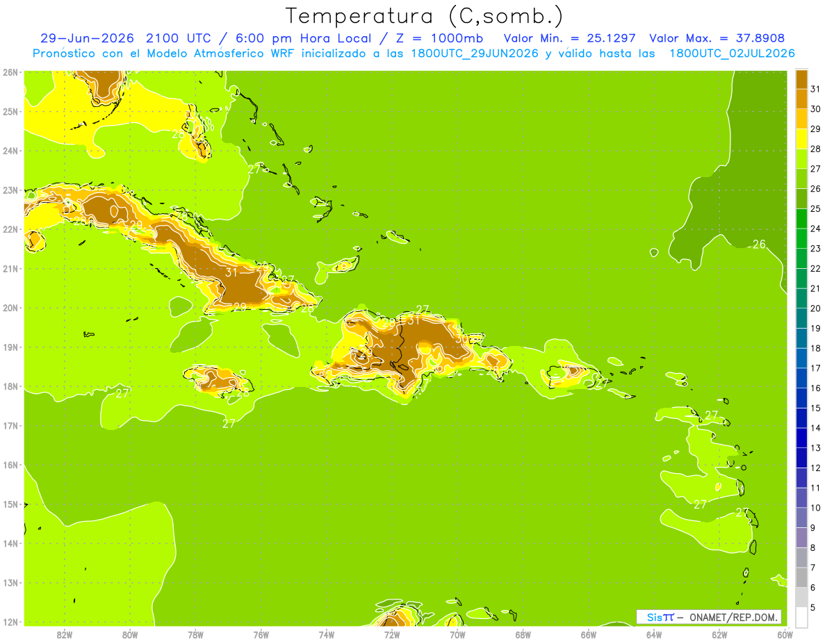Viewport: 834px width, 644px height.
Task: Click the '62W' longitude axis label
Action: 719,634
